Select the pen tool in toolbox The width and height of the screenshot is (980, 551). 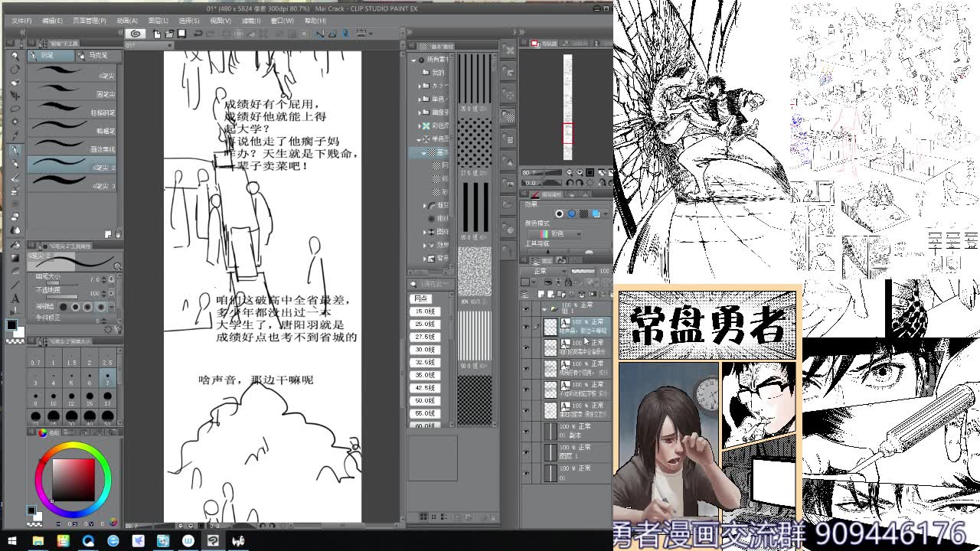15,150
